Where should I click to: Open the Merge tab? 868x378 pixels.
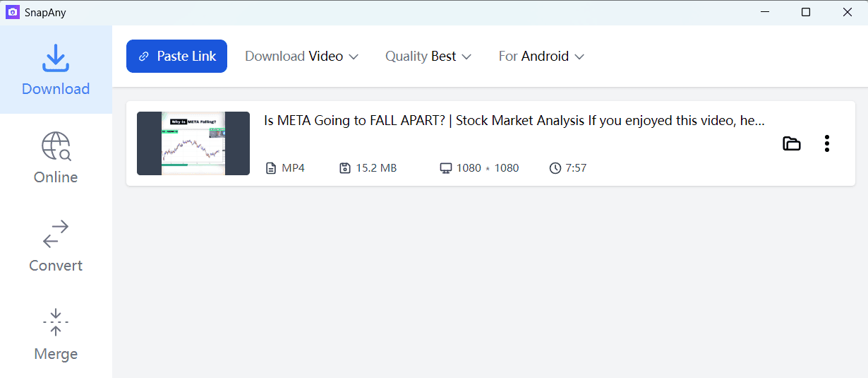tap(56, 335)
